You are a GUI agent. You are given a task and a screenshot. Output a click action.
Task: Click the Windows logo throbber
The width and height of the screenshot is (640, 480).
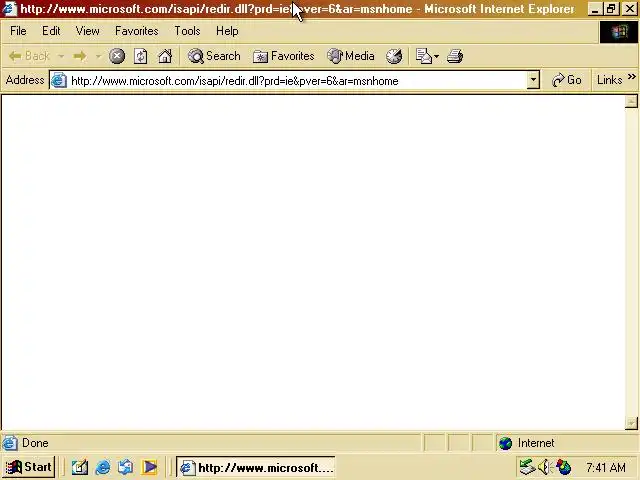(x=619, y=31)
